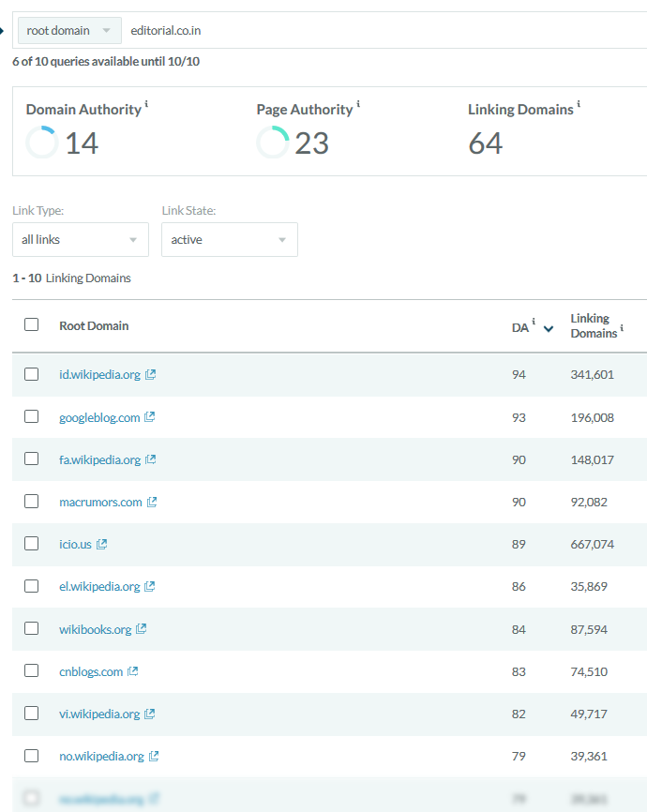The height and width of the screenshot is (812, 647).
Task: Open the wikibooks.org link
Action: [x=96, y=630]
